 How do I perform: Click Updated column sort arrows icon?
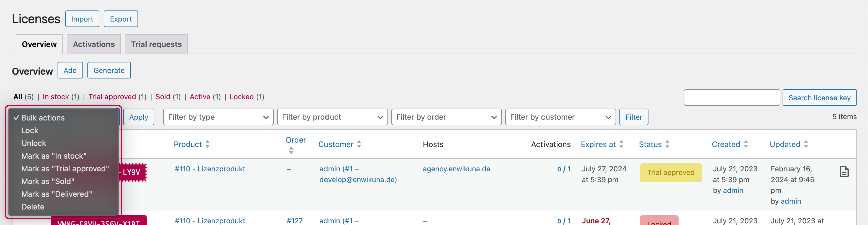pos(806,144)
